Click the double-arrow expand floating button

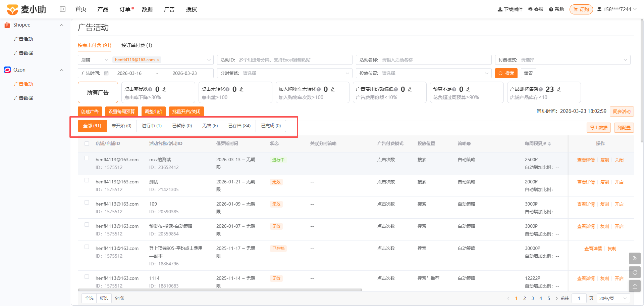pyautogui.click(x=635, y=258)
